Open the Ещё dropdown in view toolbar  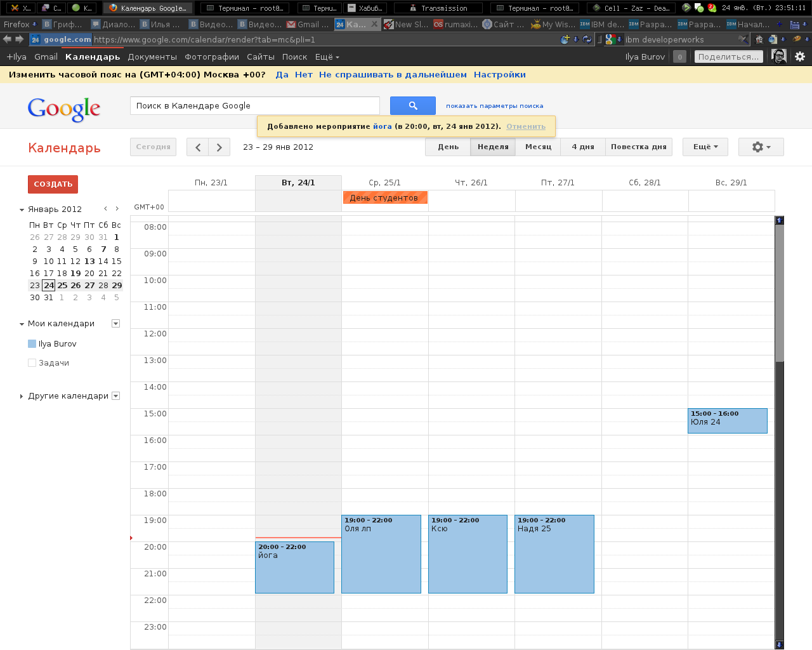[705, 147]
